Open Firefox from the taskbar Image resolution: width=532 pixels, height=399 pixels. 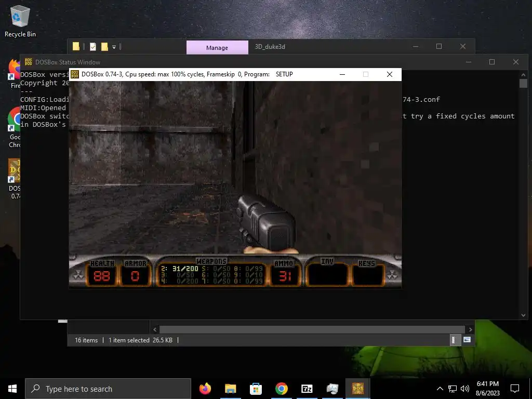click(x=205, y=389)
